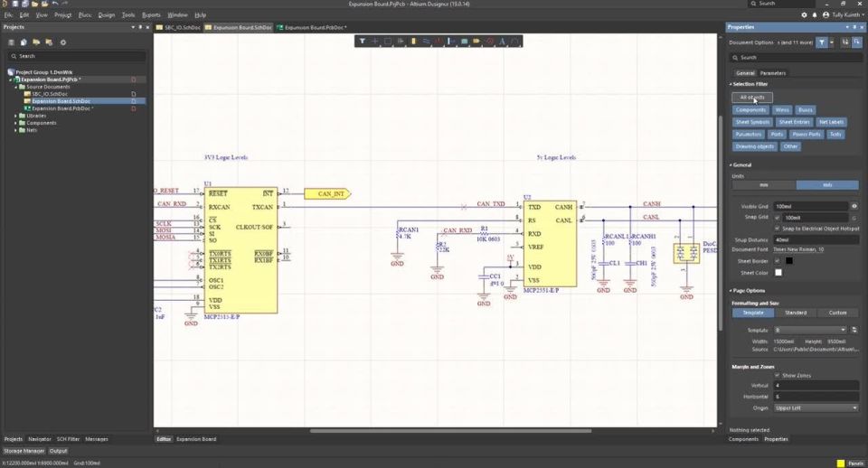Click the Properties panel filter funnel button
The image size is (868, 468).
tap(822, 42)
